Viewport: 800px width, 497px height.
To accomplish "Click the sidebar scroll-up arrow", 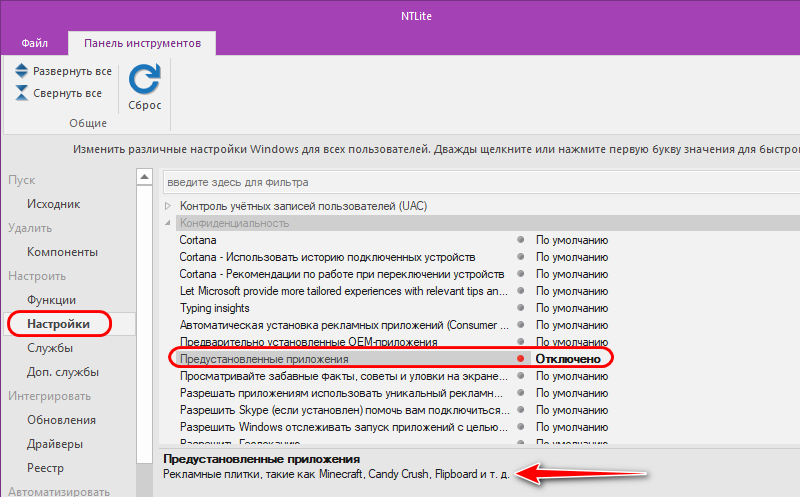I will tap(144, 177).
